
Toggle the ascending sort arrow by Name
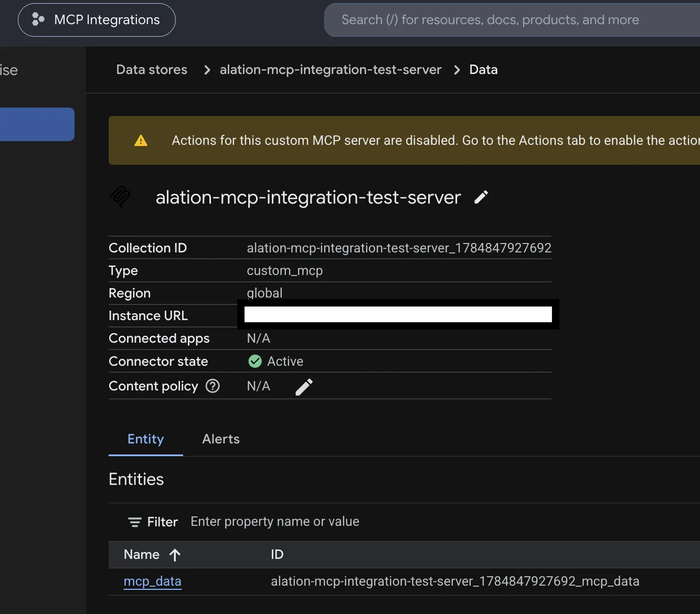[x=175, y=555]
